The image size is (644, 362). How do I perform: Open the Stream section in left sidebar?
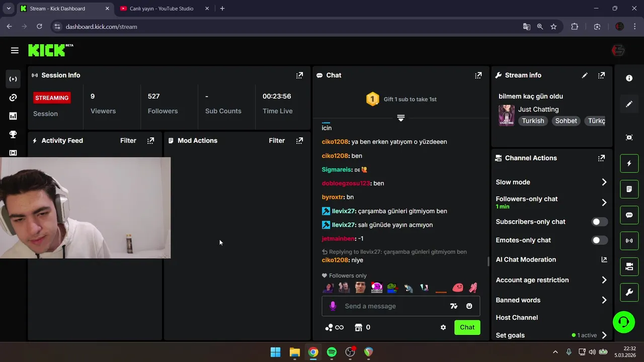pos(13,79)
